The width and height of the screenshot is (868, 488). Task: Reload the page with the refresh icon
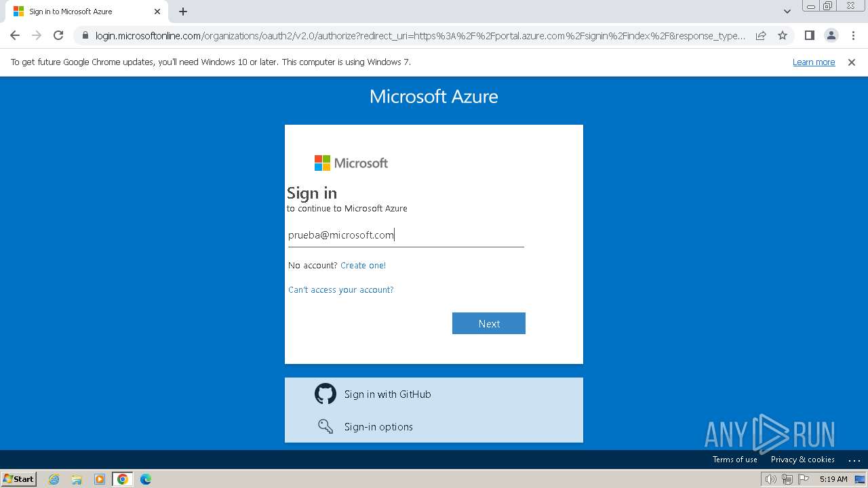coord(58,35)
